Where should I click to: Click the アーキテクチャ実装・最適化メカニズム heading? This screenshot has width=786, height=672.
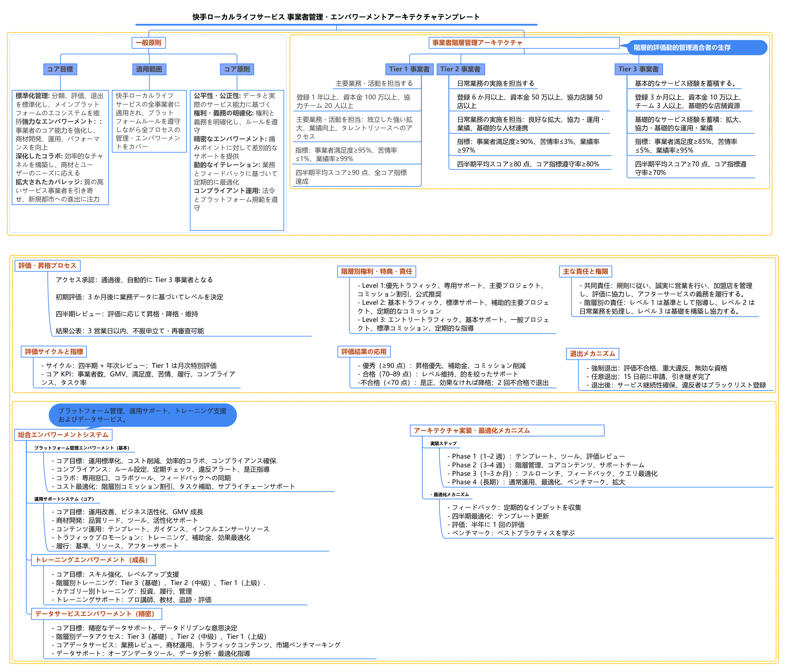click(x=472, y=431)
